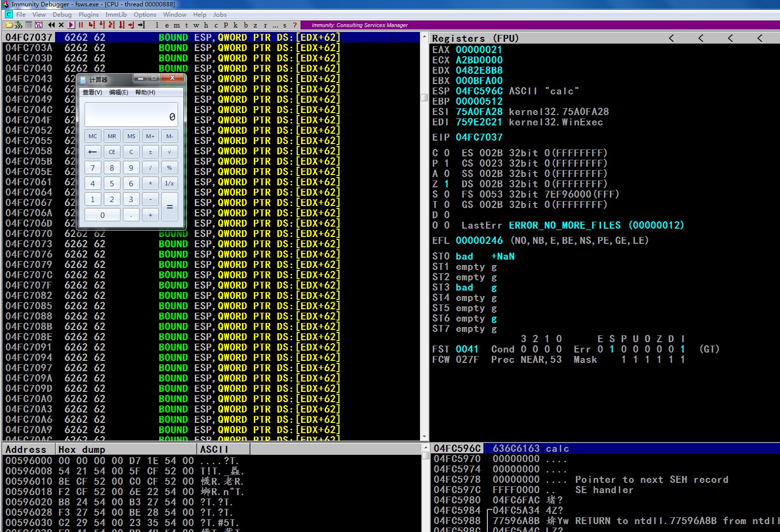
Task: Show CPU window with 'c' button
Action: (216, 25)
